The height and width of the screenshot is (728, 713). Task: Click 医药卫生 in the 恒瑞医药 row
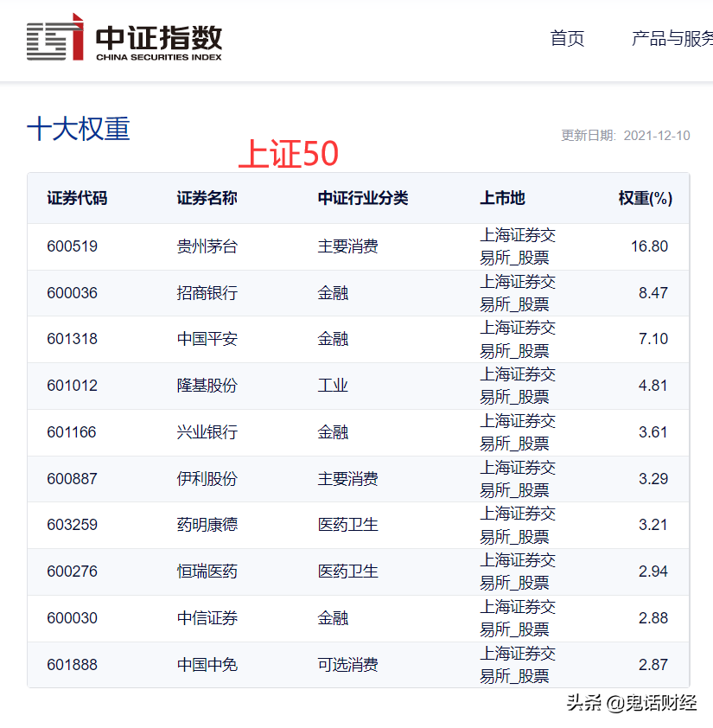point(347,571)
